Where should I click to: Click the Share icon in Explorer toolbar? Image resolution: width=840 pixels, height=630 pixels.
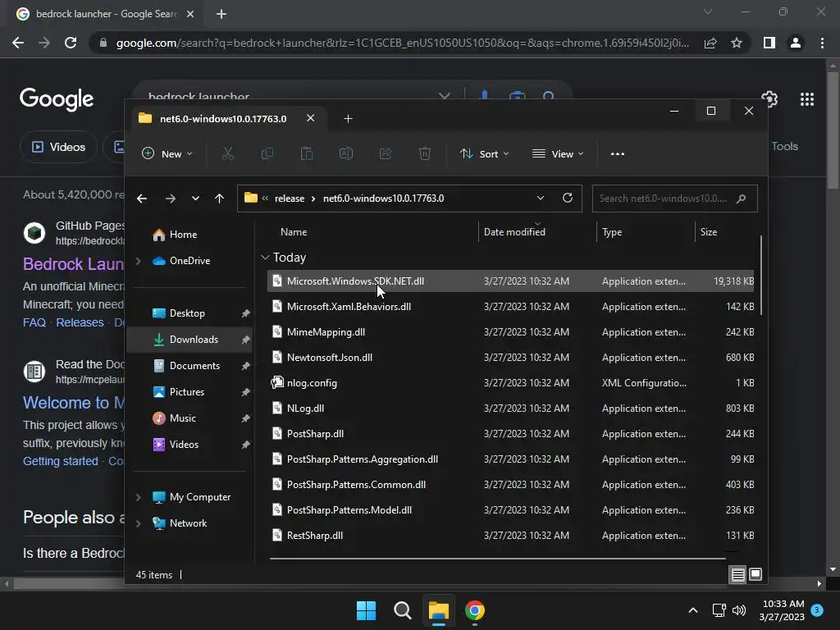(x=386, y=153)
